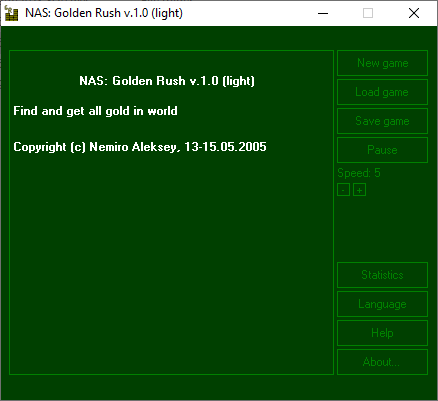Click the Save game button

click(382, 121)
